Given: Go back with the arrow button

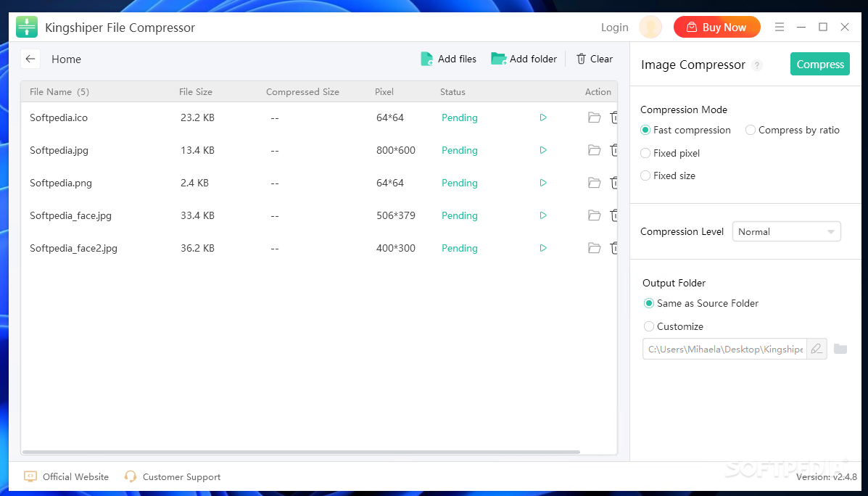Looking at the screenshot, I should [30, 59].
